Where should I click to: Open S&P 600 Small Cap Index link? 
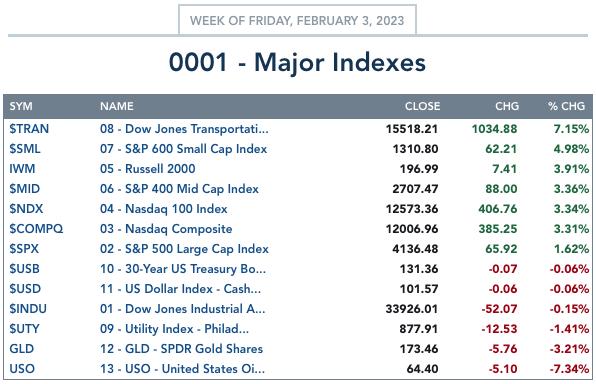[x=184, y=149]
